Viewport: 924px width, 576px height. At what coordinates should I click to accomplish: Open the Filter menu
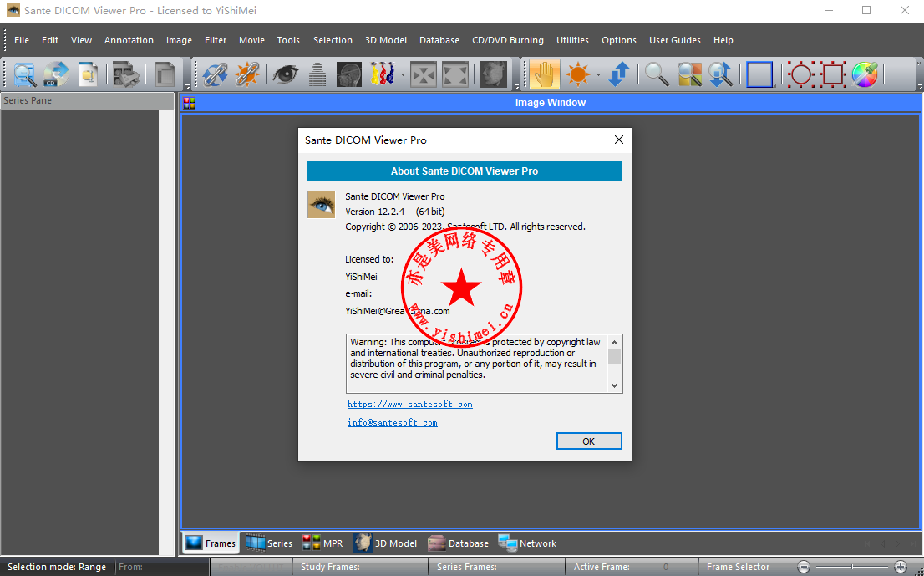point(216,40)
